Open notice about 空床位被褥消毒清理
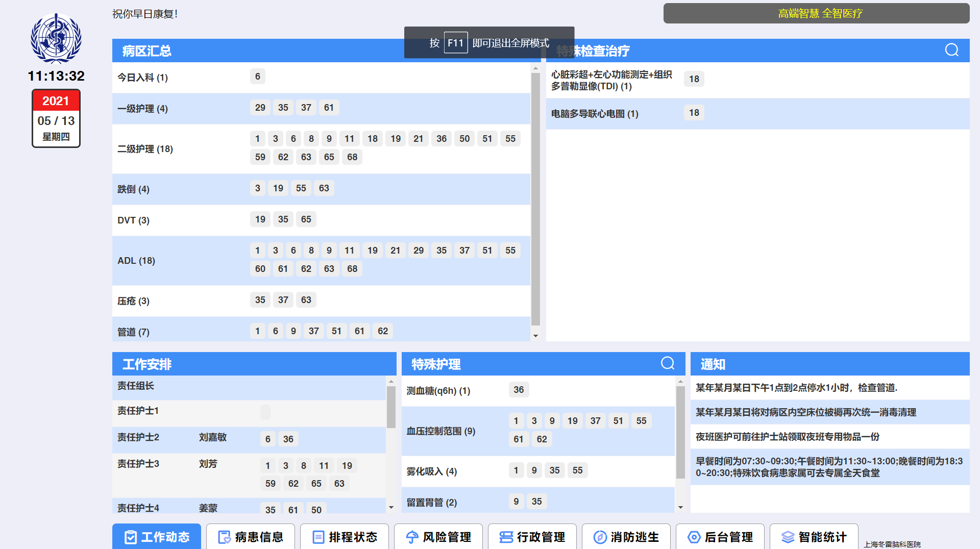The width and height of the screenshot is (980, 549). pos(830,412)
